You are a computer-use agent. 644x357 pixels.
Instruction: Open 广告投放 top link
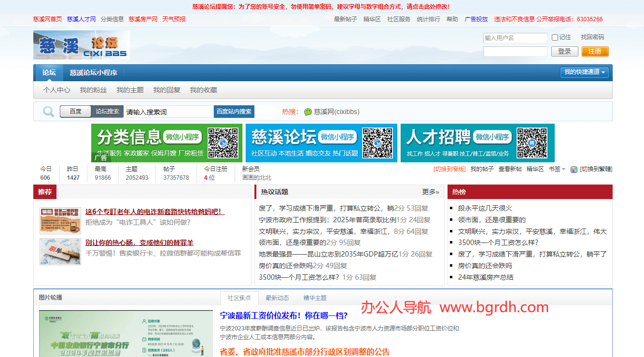(x=476, y=19)
